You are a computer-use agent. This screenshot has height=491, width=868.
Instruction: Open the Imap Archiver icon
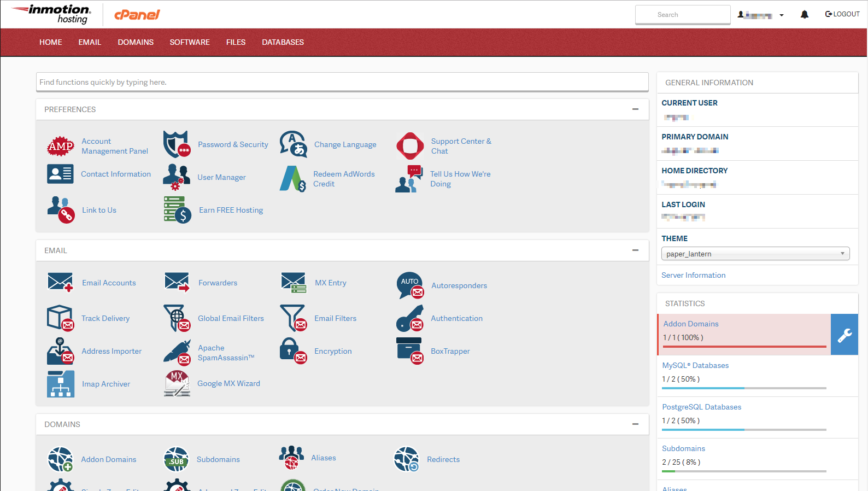(60, 384)
